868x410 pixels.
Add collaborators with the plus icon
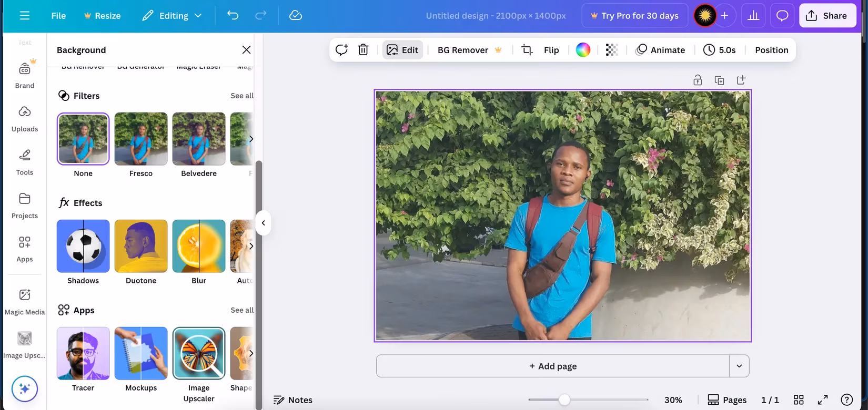(724, 16)
